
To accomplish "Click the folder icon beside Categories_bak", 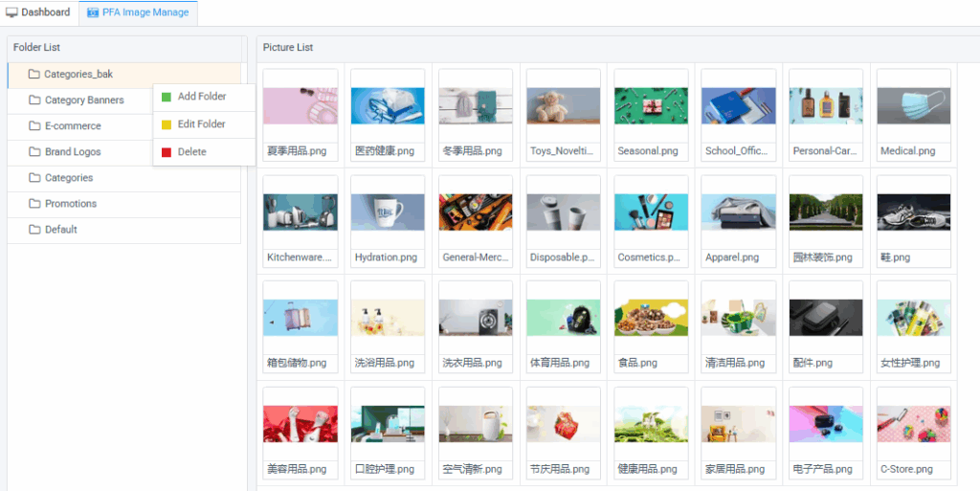I will pyautogui.click(x=34, y=74).
